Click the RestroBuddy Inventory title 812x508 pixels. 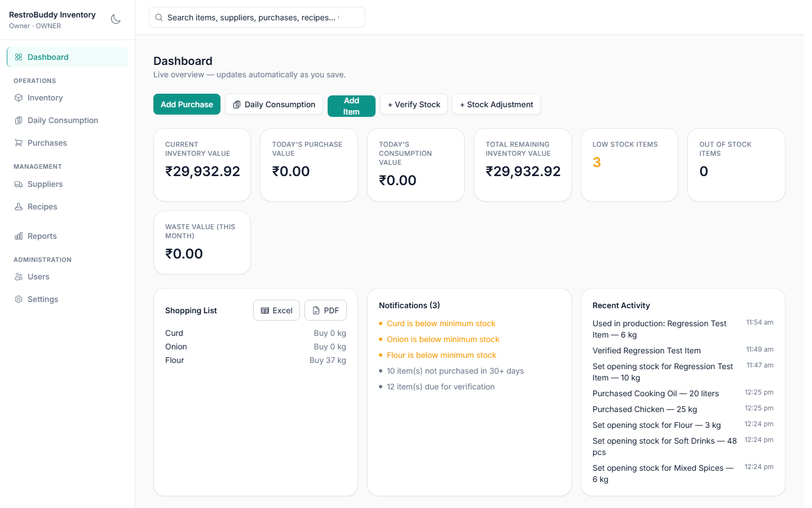point(52,15)
